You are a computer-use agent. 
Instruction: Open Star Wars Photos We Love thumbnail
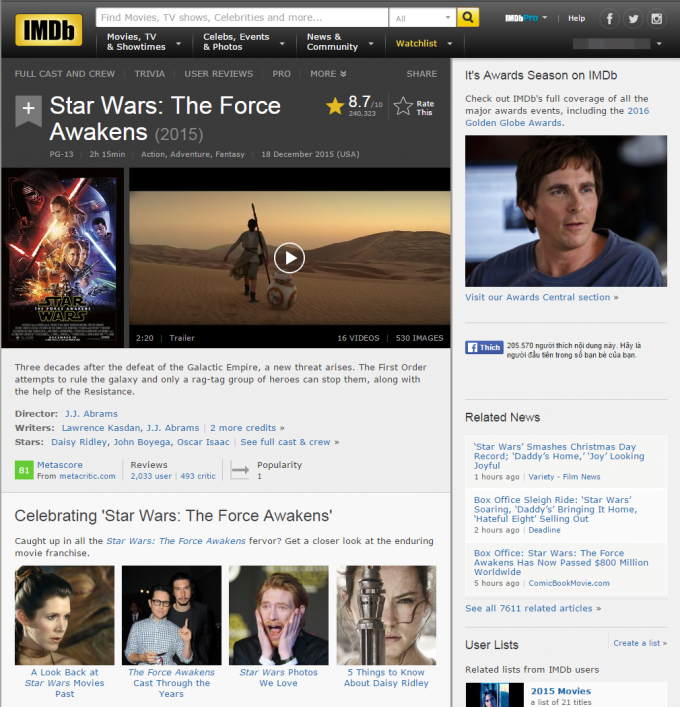[279, 615]
